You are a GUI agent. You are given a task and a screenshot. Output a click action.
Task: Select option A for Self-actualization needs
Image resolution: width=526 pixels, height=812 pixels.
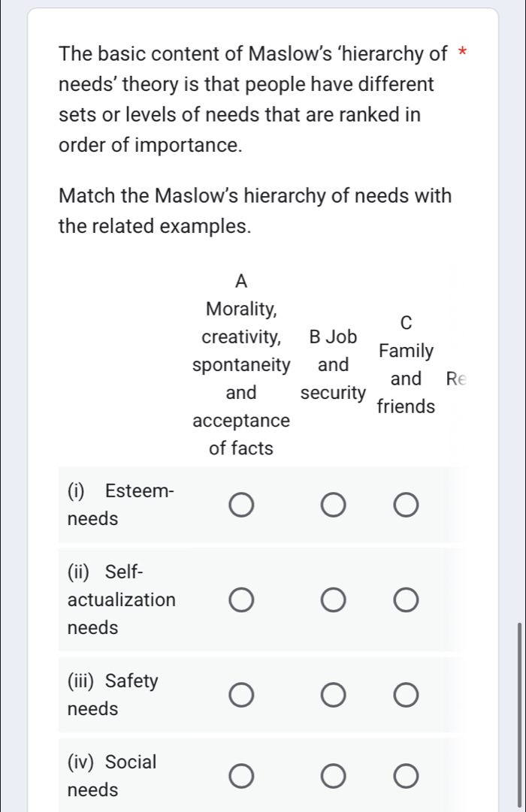pyautogui.click(x=241, y=599)
